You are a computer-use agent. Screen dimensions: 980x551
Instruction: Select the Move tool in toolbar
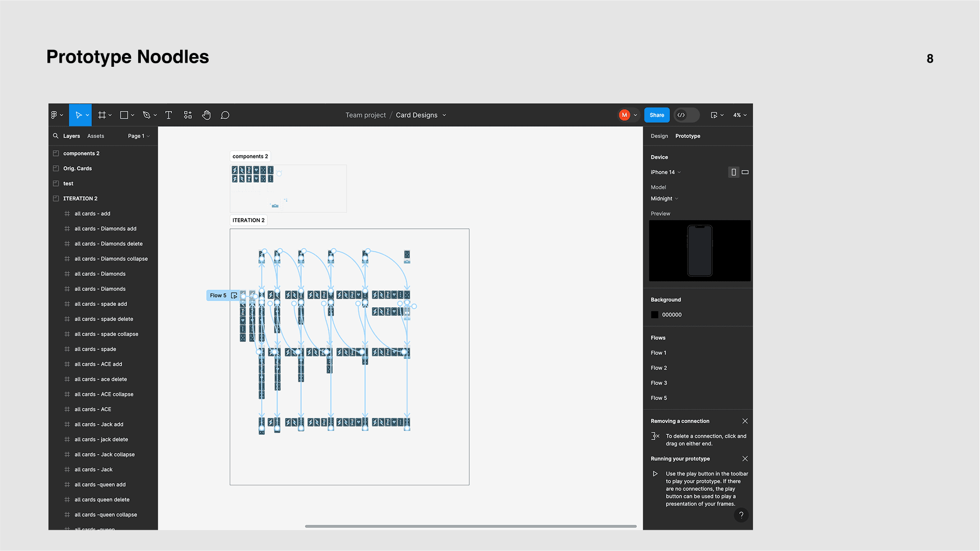(79, 115)
